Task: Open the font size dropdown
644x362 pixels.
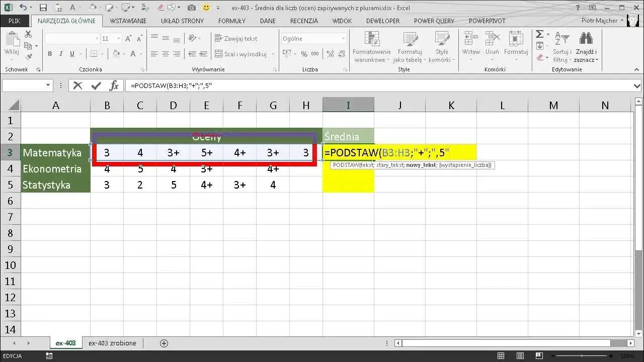Action: (x=119, y=39)
